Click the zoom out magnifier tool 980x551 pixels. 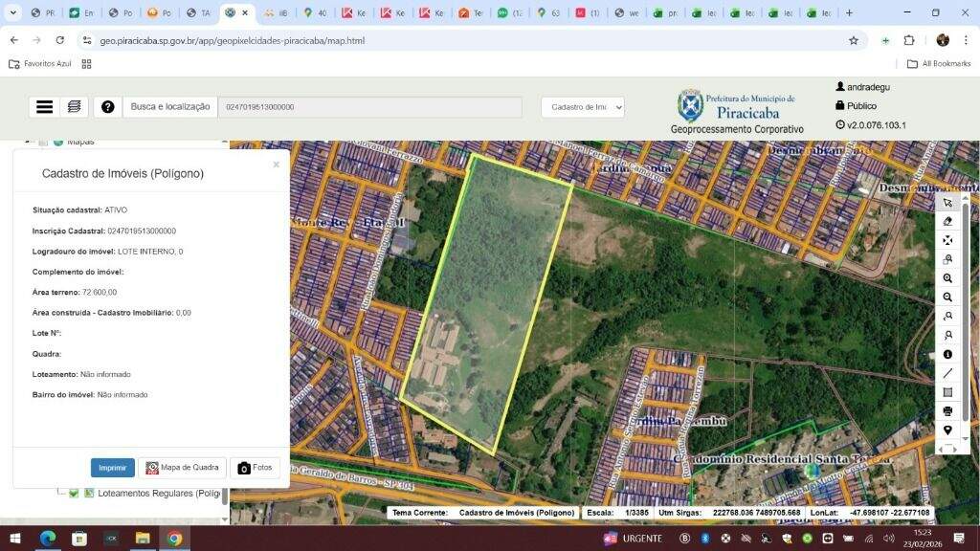(947, 298)
